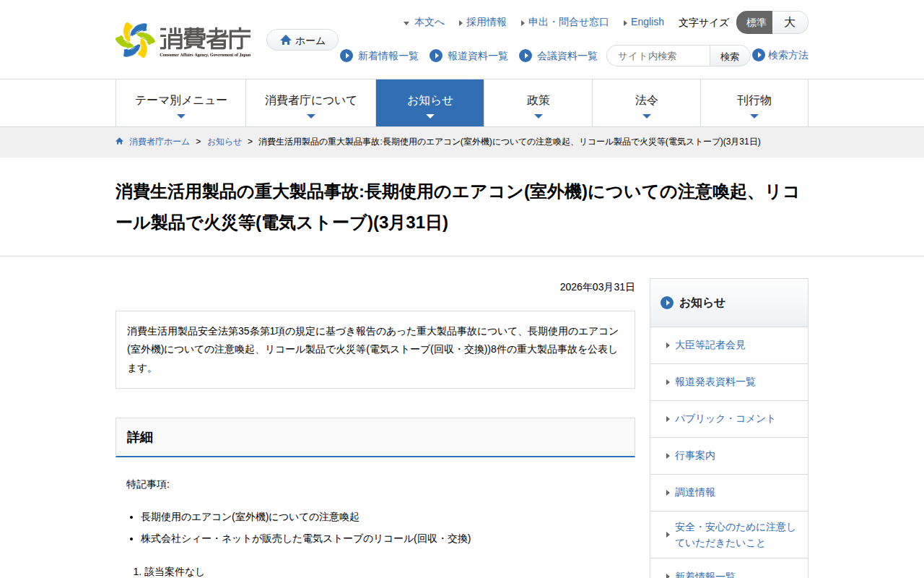The width and height of the screenshot is (924, 578).
Task: Click the circle arrow icon in sidebar お知らせ heading
Action: pos(667,303)
